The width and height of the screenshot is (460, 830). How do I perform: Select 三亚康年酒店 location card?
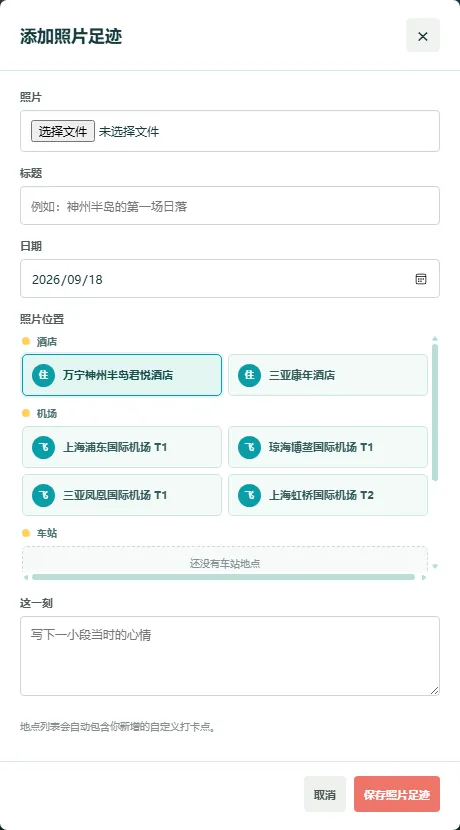pos(328,375)
